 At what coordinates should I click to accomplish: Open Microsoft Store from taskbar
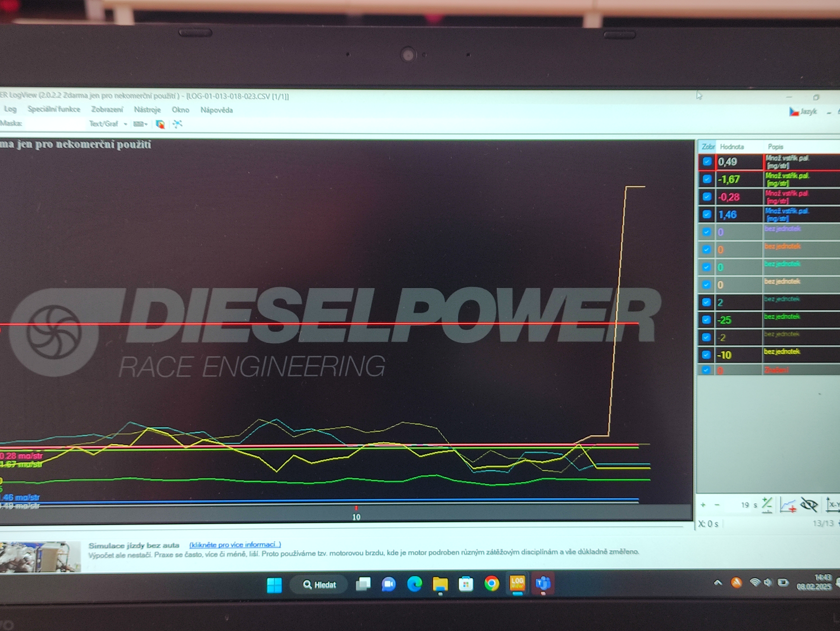(x=466, y=584)
